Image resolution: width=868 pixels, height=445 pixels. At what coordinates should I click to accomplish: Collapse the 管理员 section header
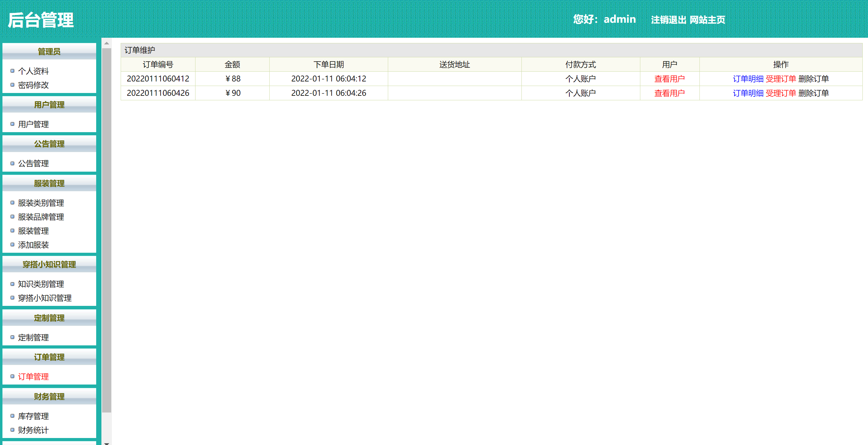[x=49, y=51]
